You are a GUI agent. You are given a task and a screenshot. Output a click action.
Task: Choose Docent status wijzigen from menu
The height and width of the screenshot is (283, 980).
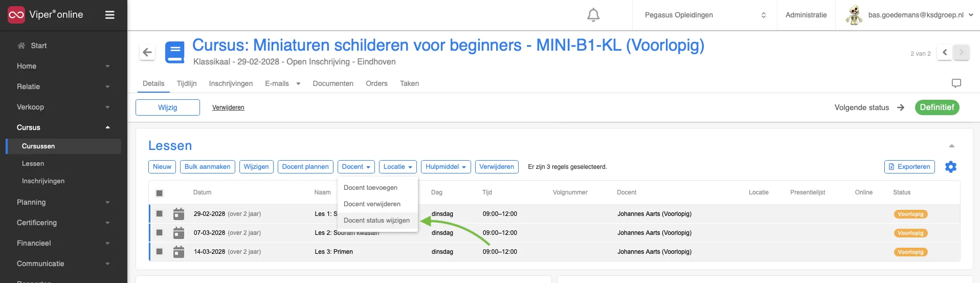(377, 221)
